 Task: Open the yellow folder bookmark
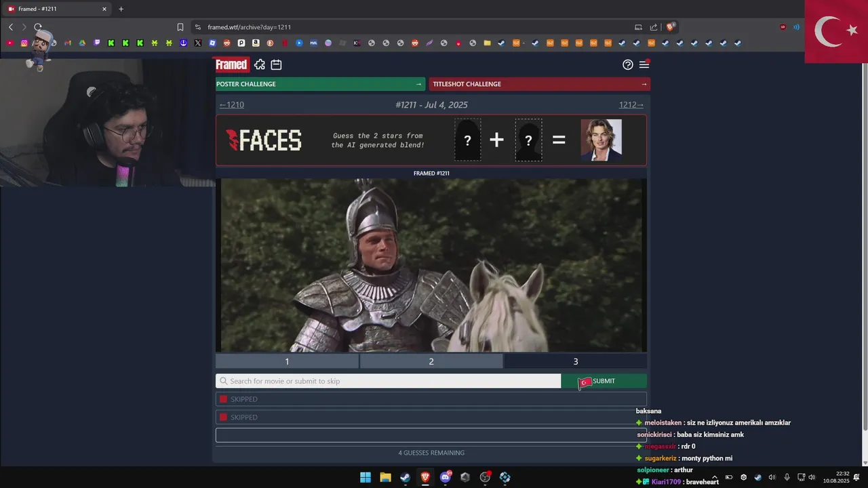pos(487,43)
